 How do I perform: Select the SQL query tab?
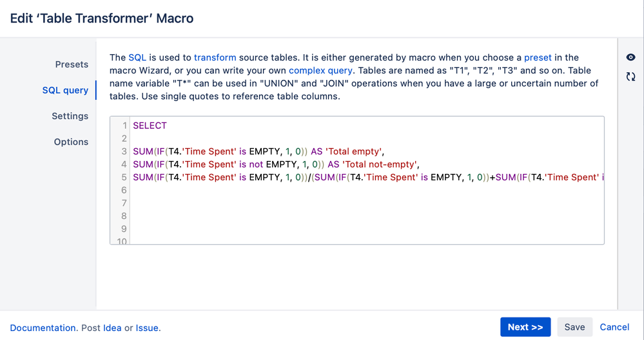tap(65, 90)
